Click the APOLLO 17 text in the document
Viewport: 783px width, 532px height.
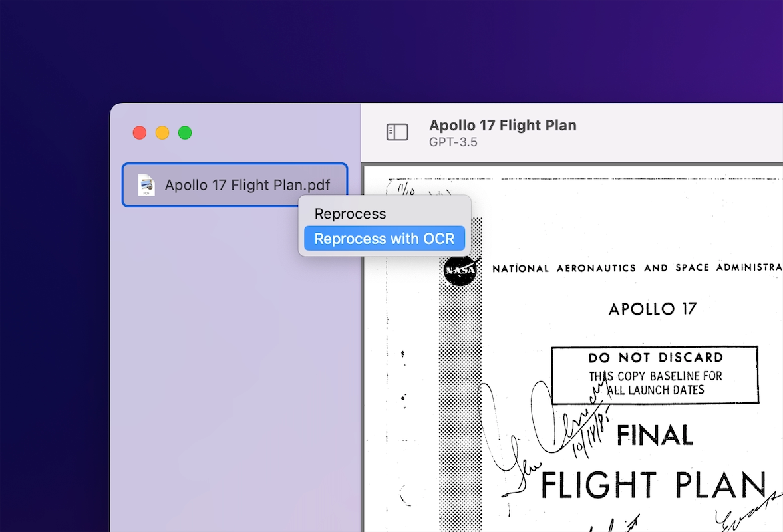pyautogui.click(x=651, y=309)
